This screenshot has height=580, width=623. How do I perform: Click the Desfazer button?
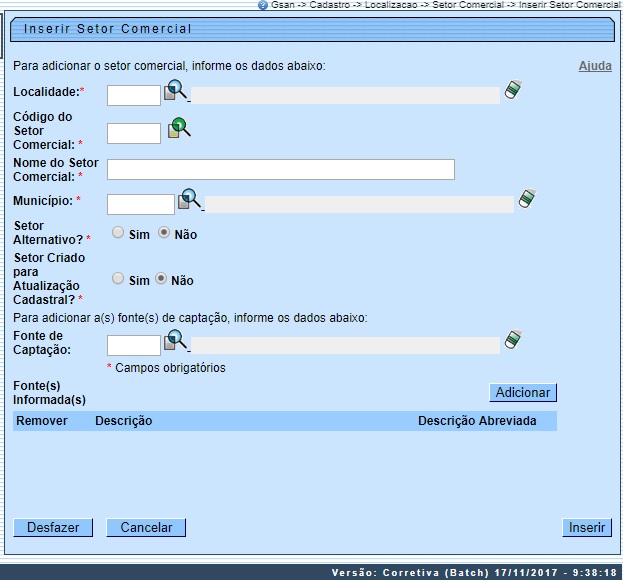(x=53, y=527)
